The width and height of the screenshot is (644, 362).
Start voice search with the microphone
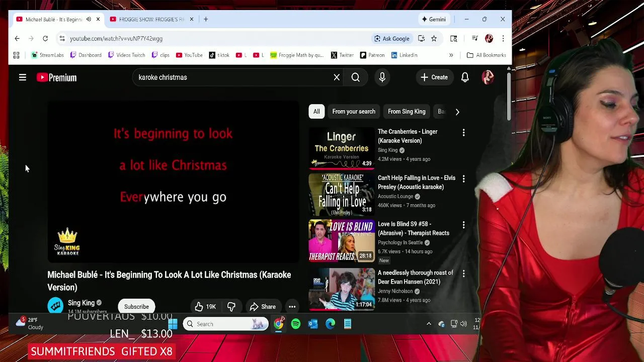coord(382,77)
